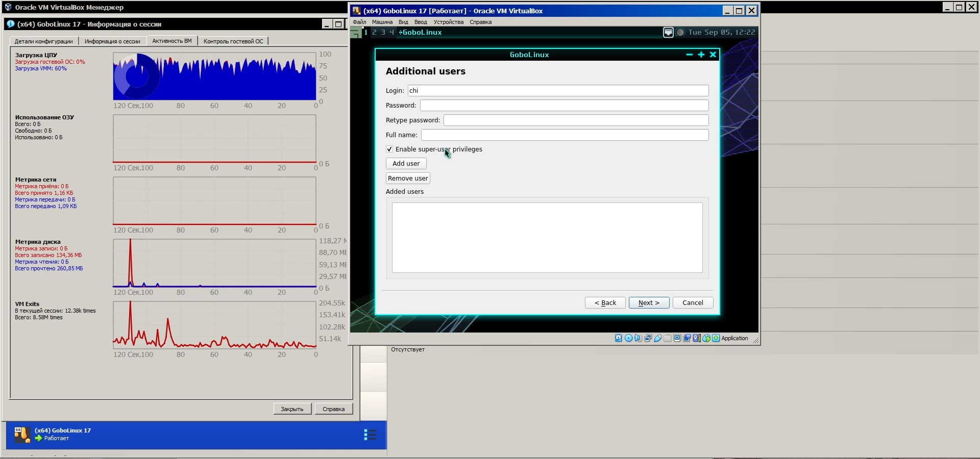Open the Устройства menu
The height and width of the screenshot is (459, 980).
coord(448,22)
